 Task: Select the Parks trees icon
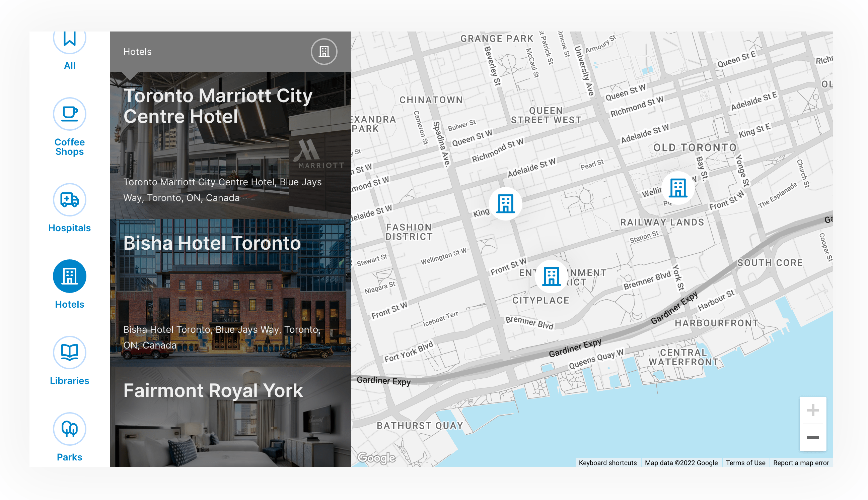click(x=69, y=429)
